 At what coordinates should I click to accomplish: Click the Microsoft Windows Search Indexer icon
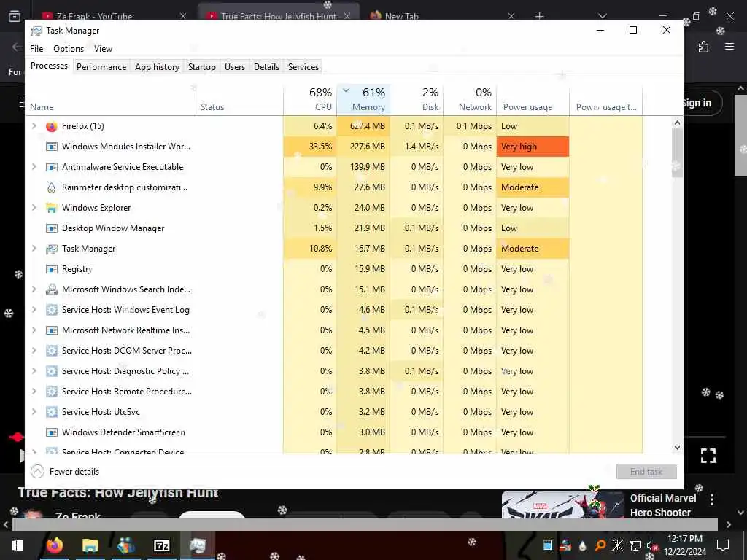pyautogui.click(x=52, y=289)
